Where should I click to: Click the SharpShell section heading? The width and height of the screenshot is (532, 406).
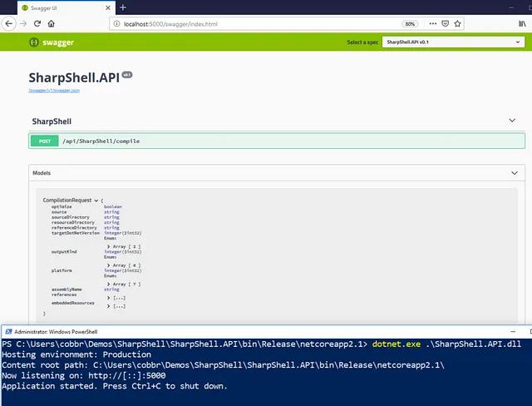click(x=52, y=121)
